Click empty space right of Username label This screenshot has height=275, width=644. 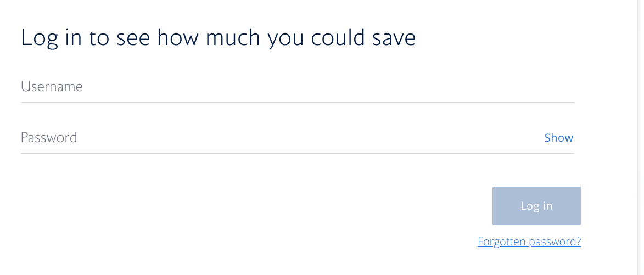329,87
